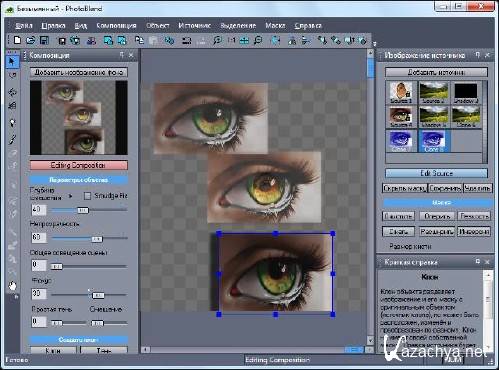Screen dimensions: 499x370
Task: Select the hand pan tool
Action: click(x=12, y=286)
